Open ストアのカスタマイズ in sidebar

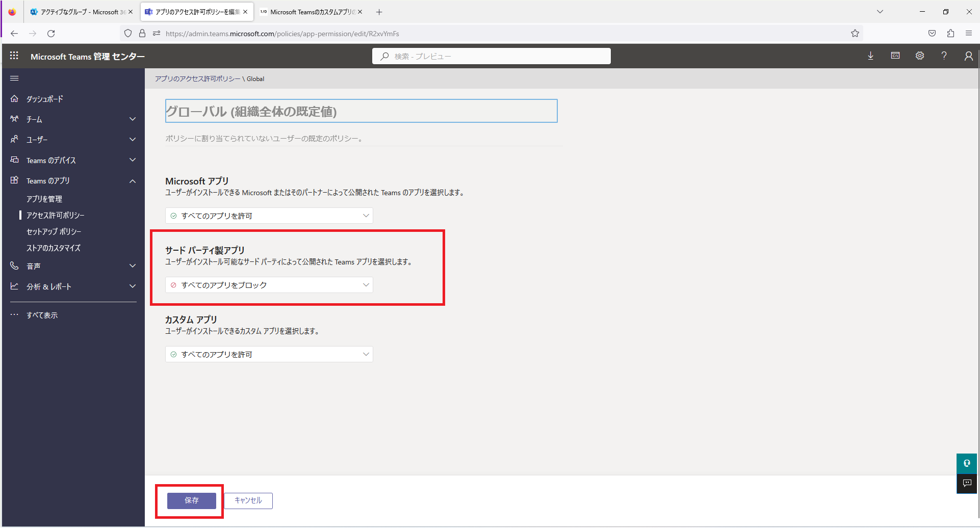pos(54,248)
